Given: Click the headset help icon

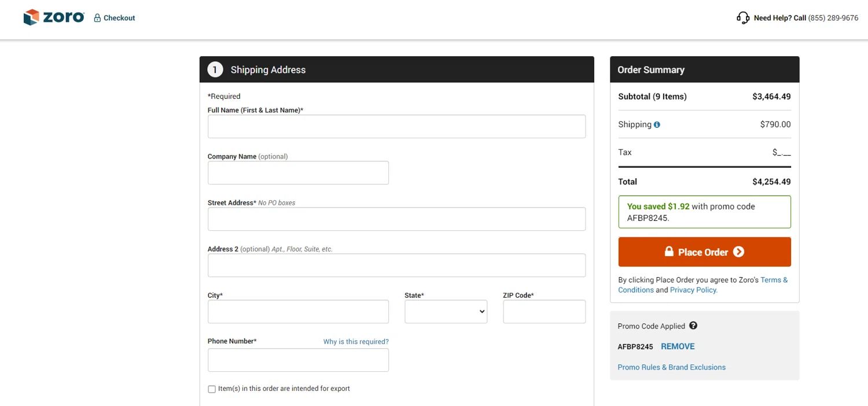Looking at the screenshot, I should point(743,18).
